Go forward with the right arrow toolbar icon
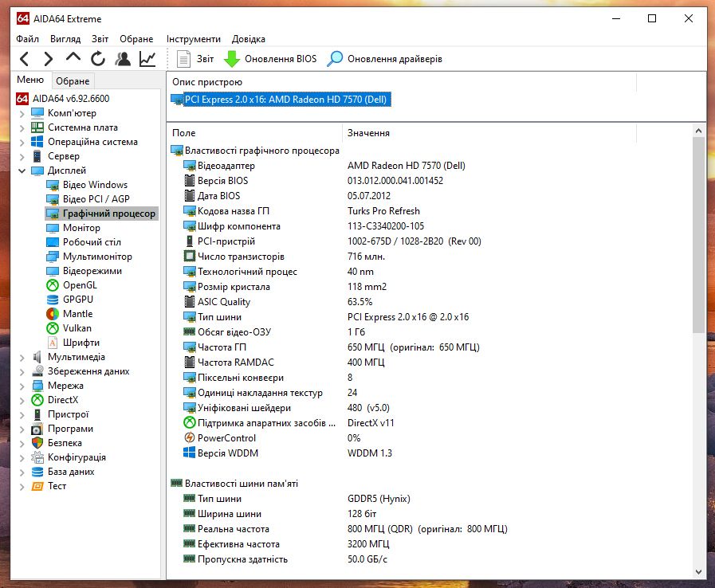This screenshot has width=715, height=588. click(x=49, y=59)
